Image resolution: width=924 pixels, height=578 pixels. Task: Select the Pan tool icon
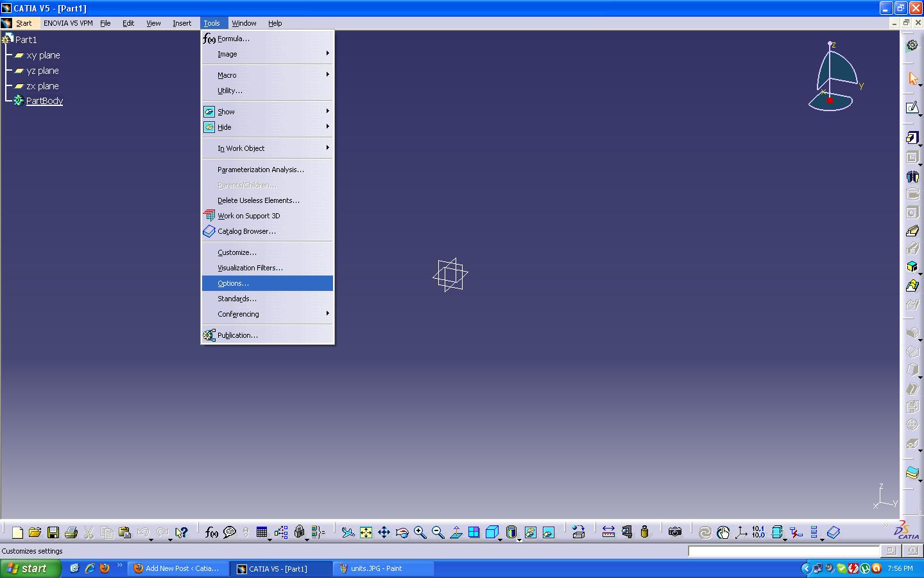click(384, 532)
